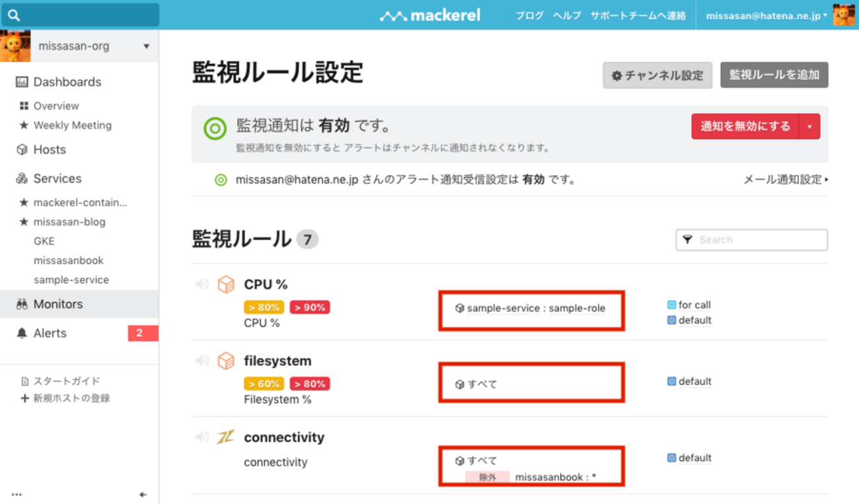Click the sample-service : sample-role scope link
Viewport: 859px width, 504px height.
[536, 308]
